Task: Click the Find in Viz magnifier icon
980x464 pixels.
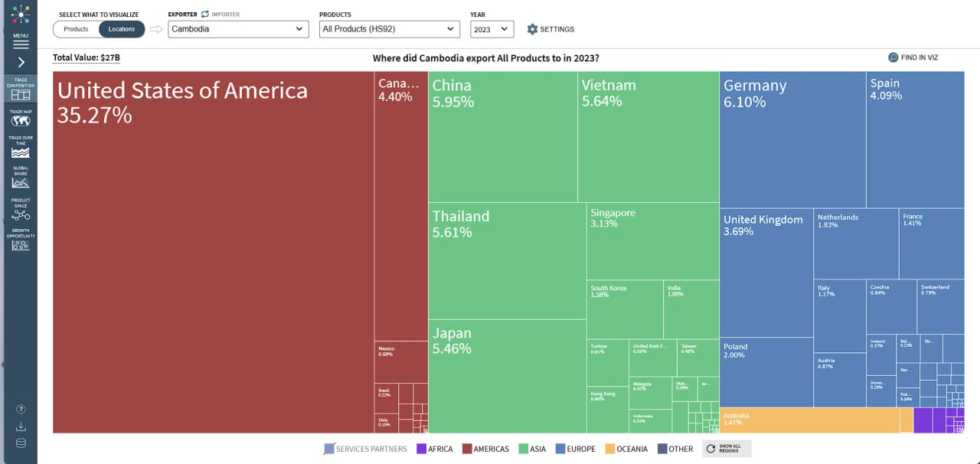Action: point(893,57)
